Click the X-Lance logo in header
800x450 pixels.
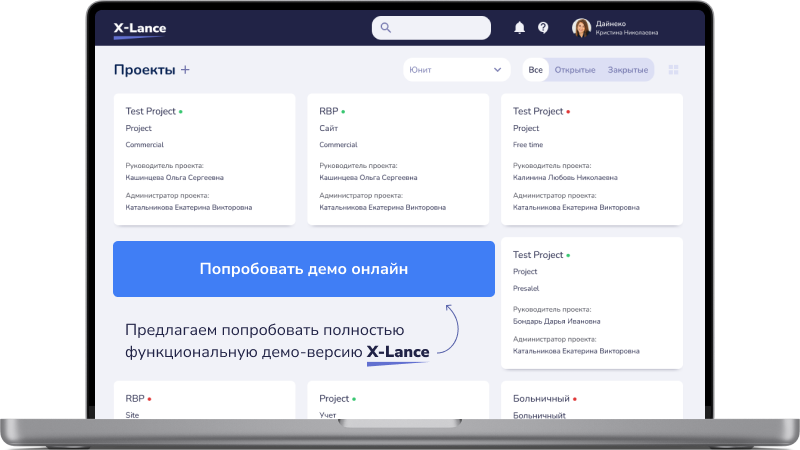(140, 30)
